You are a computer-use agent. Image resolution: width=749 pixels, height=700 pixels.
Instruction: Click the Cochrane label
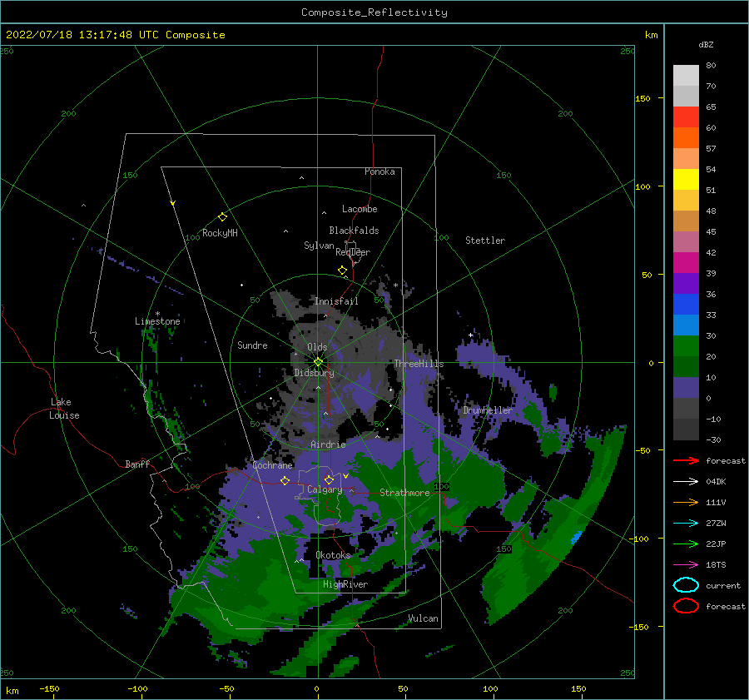(x=272, y=465)
